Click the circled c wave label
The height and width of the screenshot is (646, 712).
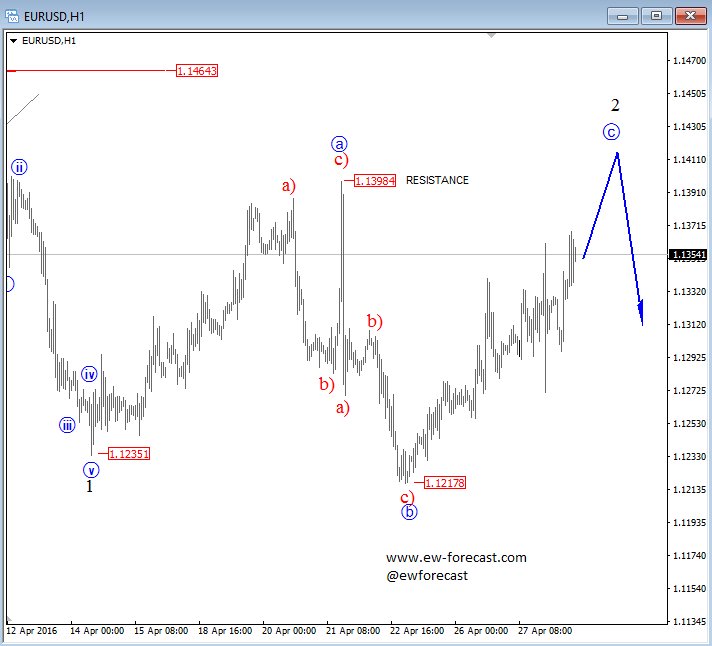(611, 132)
